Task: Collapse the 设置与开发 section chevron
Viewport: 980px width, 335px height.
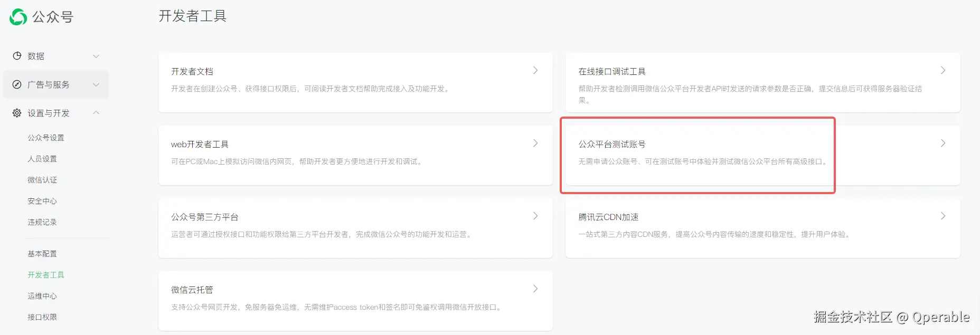Action: pos(96,112)
